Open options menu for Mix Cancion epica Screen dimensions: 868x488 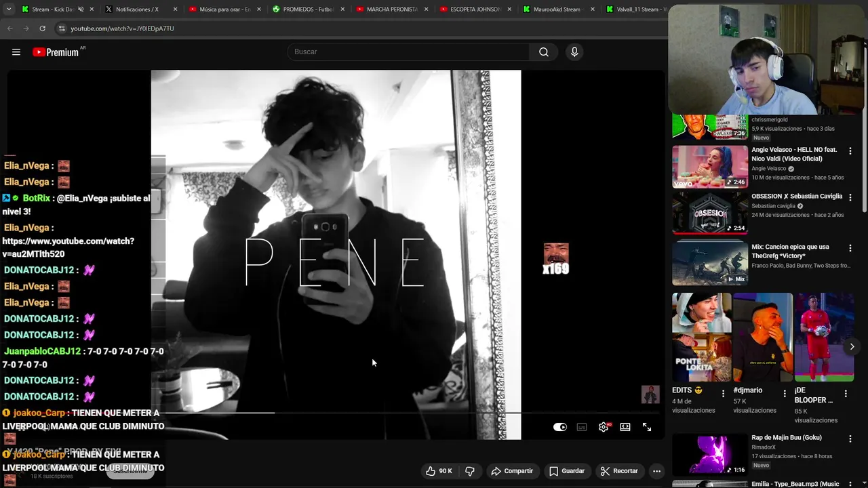click(850, 249)
